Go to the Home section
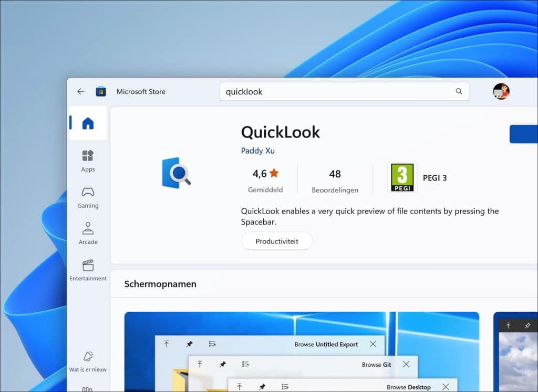Viewport: 538px width, 392px height. [88, 123]
